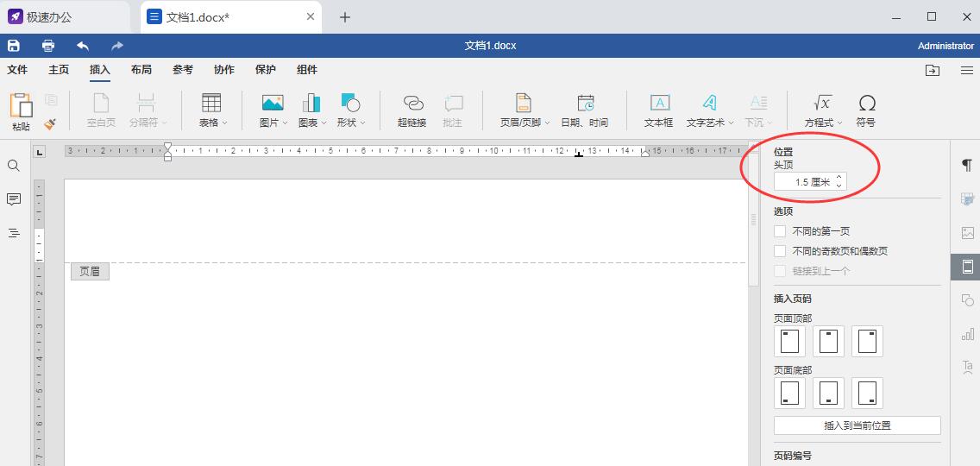
Task: Click 插入到当前位置 button
Action: pos(857,425)
